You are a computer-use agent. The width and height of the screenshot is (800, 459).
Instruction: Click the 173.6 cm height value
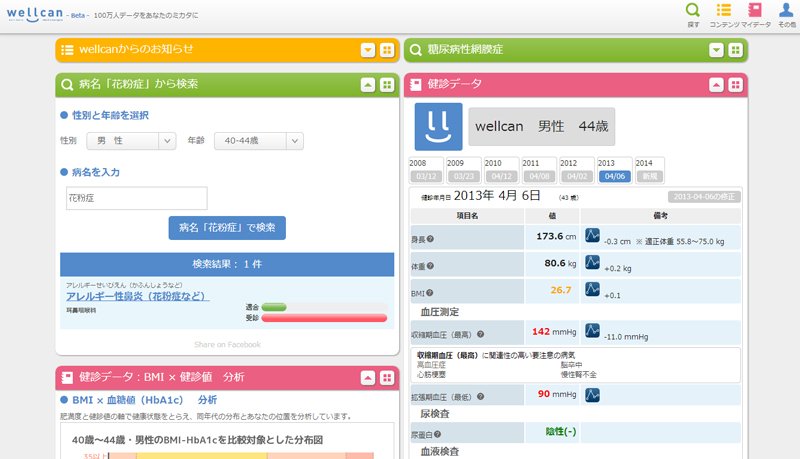[556, 237]
